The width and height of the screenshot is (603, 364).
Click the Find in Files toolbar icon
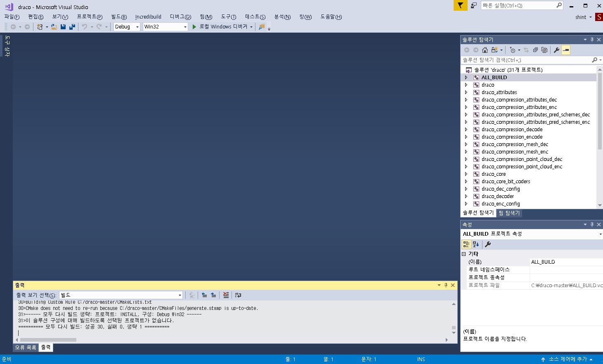261,27
